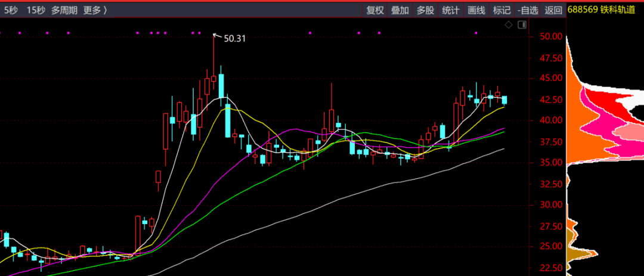This screenshot has height=276, width=644.
Task: Remove stock via -自选 button
Action: click(528, 10)
